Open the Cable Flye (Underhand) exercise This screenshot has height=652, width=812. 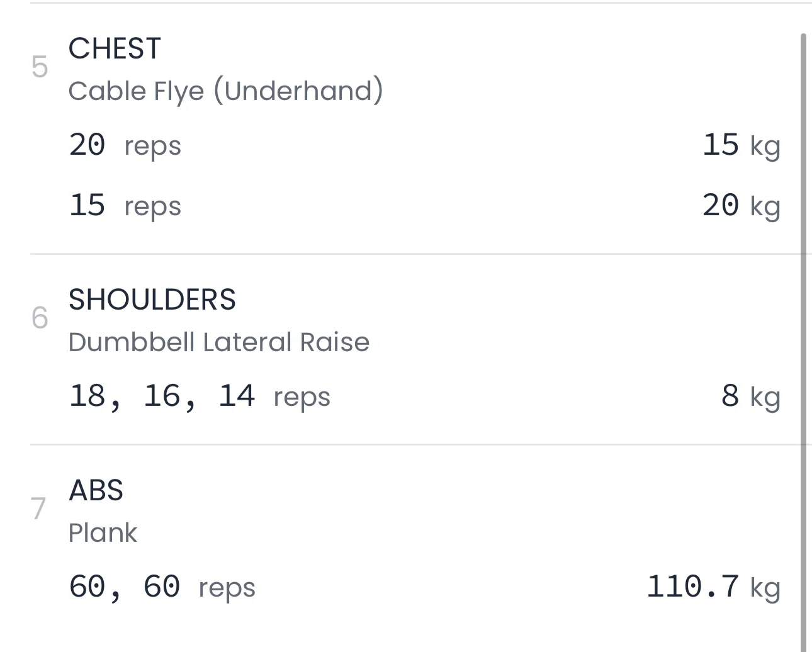pyautogui.click(x=225, y=91)
